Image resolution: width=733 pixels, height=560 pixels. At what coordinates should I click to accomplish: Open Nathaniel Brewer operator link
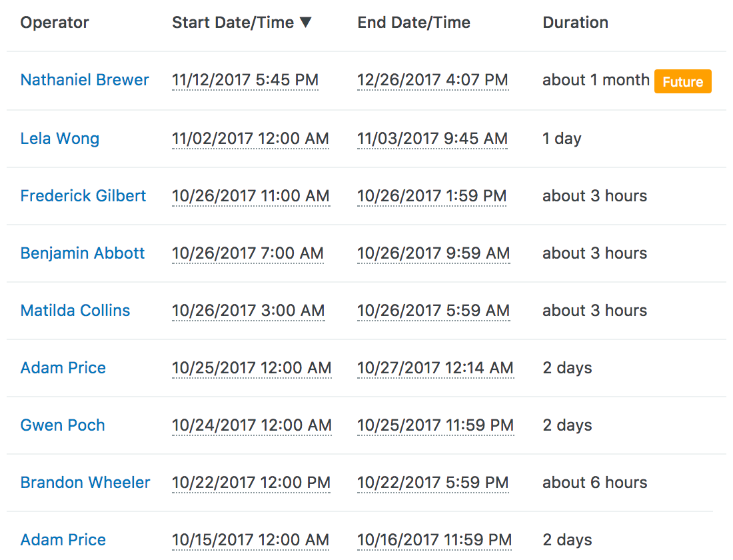click(x=85, y=80)
